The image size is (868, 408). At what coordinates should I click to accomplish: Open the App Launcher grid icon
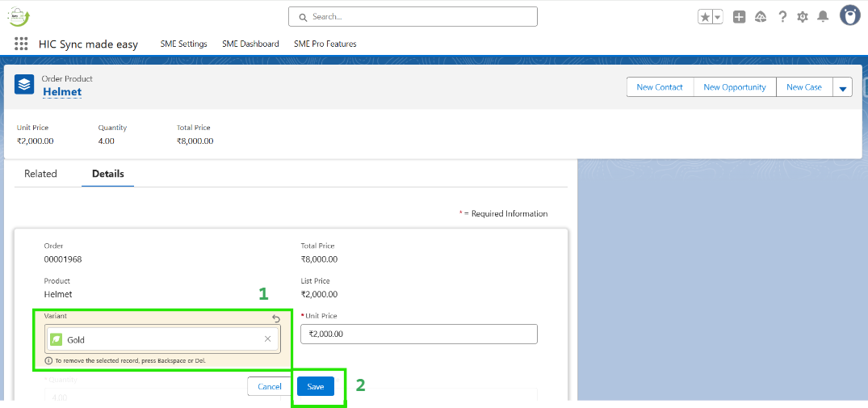click(21, 44)
